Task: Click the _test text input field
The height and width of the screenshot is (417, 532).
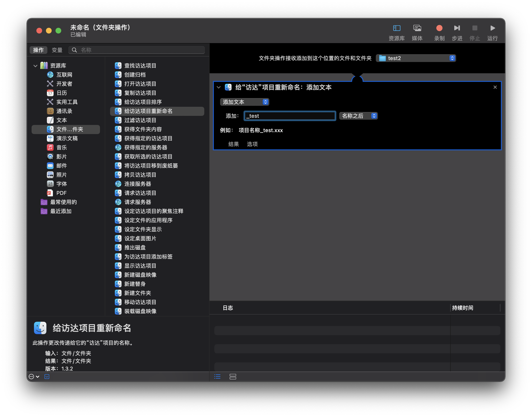Action: click(289, 116)
